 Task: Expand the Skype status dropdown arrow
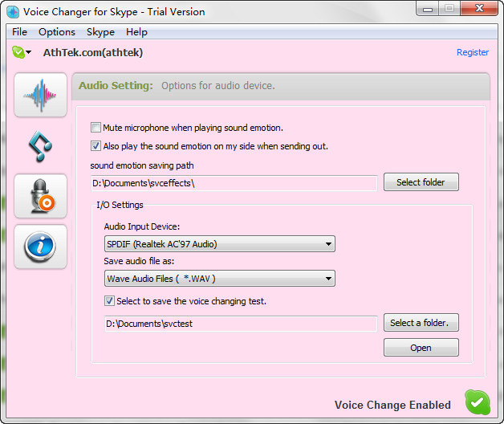point(29,53)
